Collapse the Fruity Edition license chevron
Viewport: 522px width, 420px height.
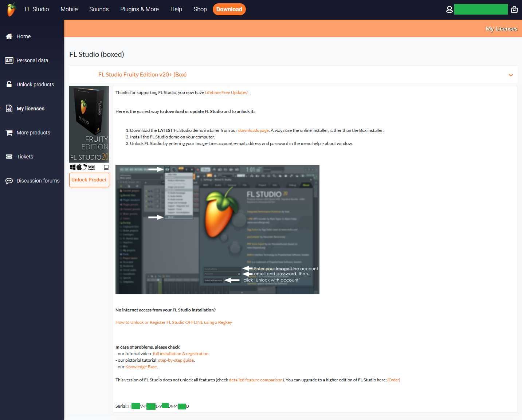click(x=511, y=75)
